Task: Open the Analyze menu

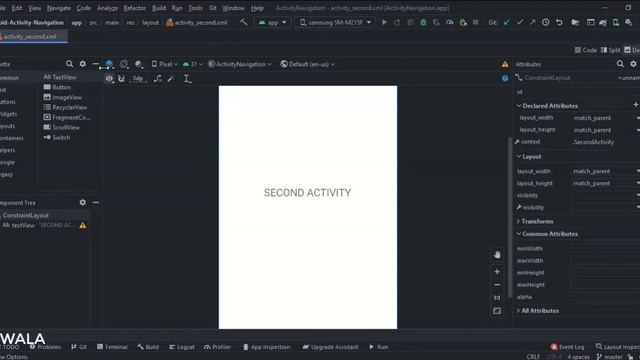Action: click(x=107, y=8)
